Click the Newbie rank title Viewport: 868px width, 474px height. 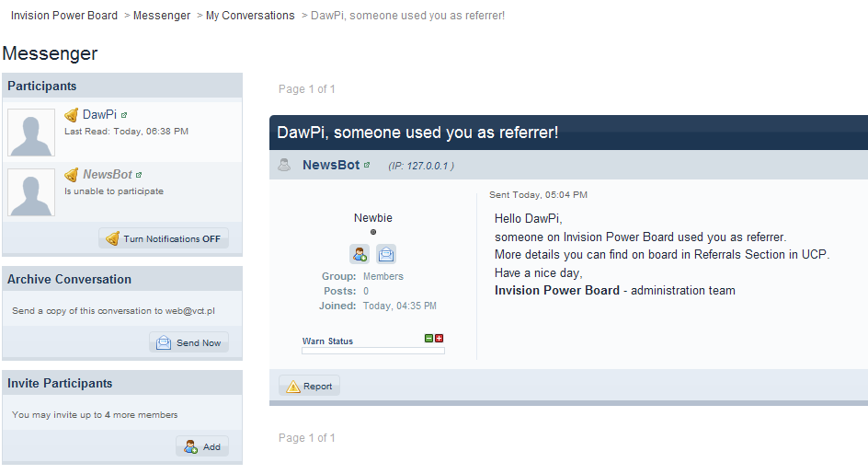coord(373,218)
